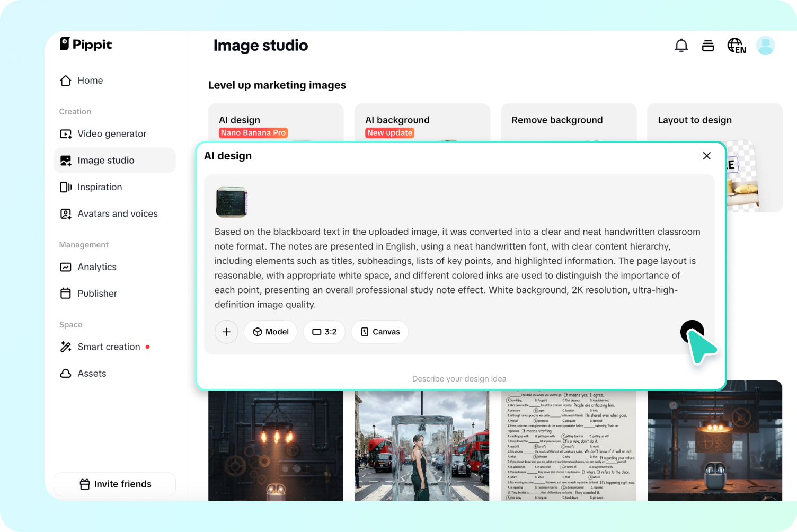Open Avatars and voices
Image resolution: width=797 pixels, height=532 pixels.
click(117, 214)
